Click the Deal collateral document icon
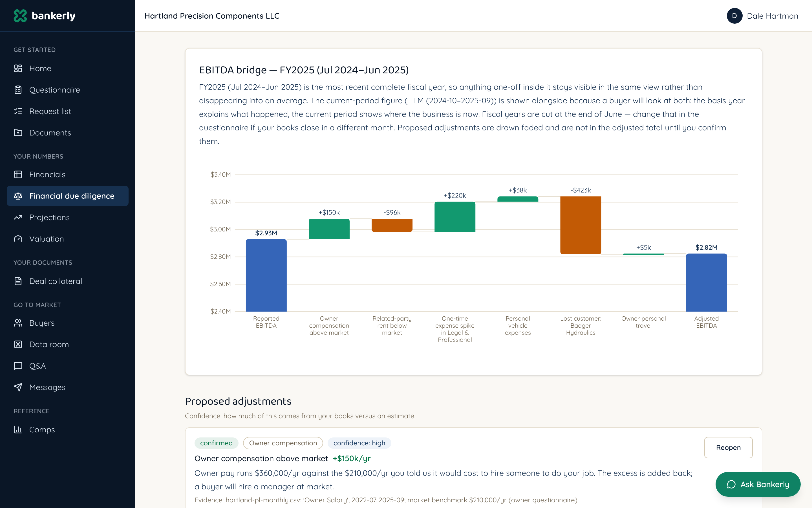 (18, 281)
